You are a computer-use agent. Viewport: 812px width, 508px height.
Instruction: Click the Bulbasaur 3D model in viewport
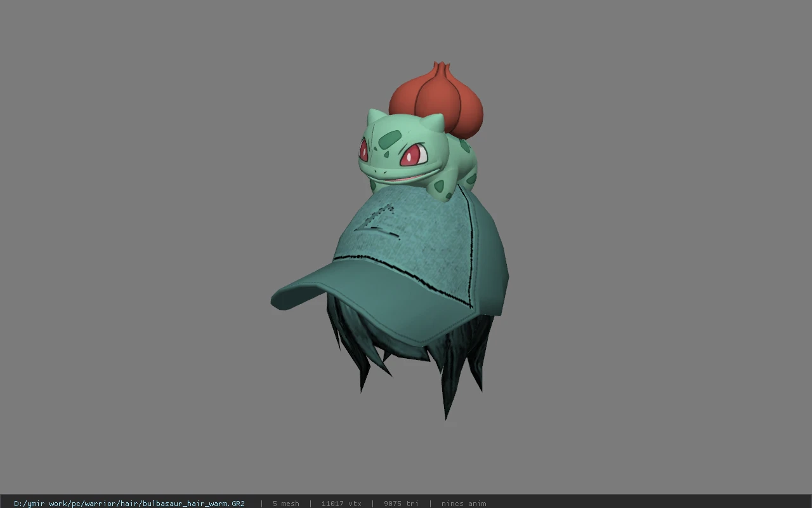419,131
